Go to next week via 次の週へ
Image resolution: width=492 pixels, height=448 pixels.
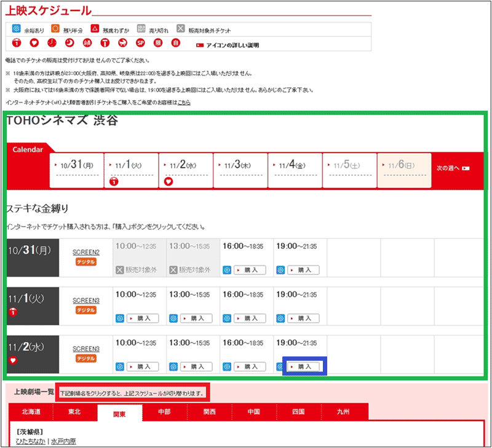point(453,168)
